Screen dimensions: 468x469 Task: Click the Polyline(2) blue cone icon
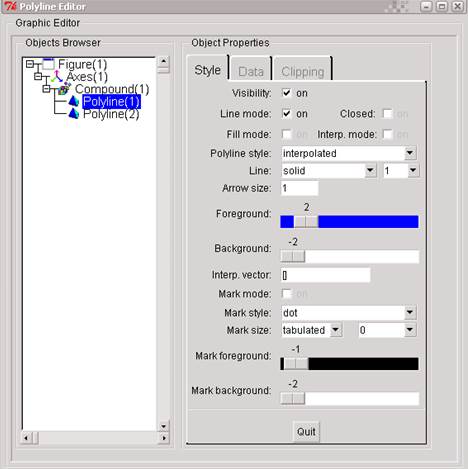click(x=74, y=114)
